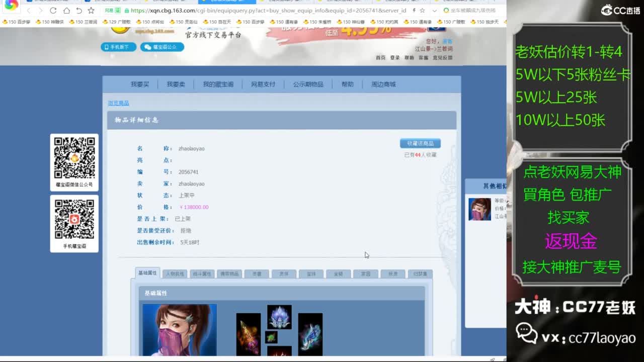Open the 150 神仙眷 bookmark

pyautogui.click(x=351, y=22)
